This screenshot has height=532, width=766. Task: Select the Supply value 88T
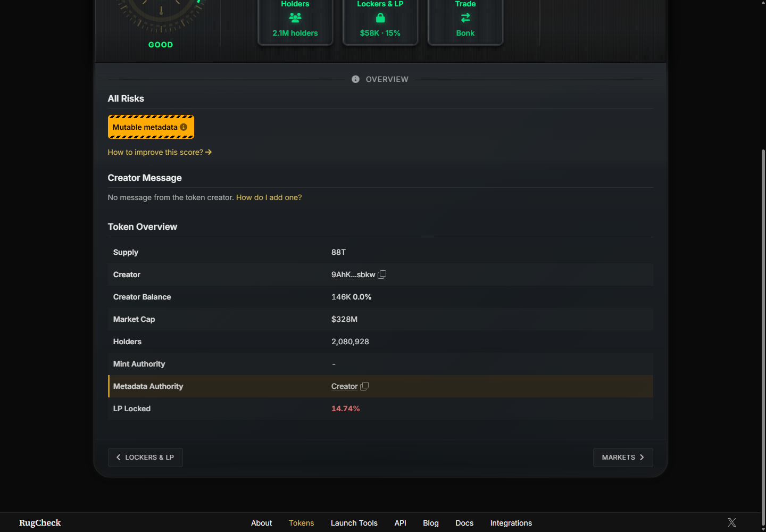(x=338, y=252)
